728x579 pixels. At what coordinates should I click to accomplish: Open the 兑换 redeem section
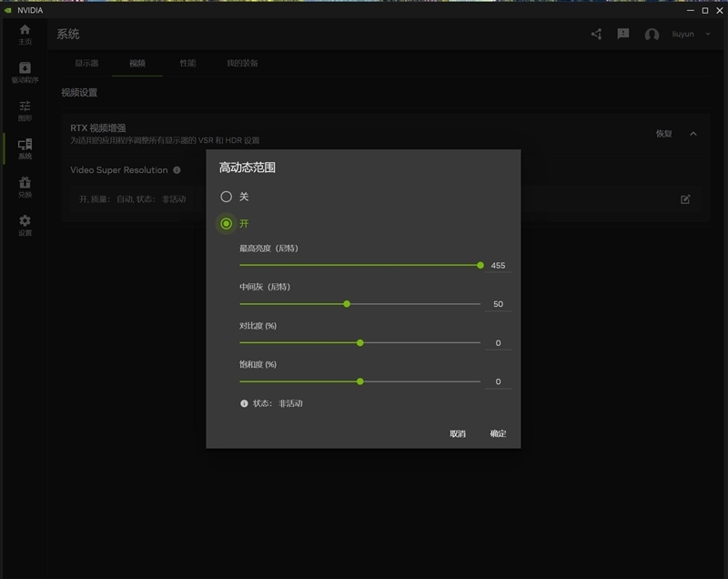click(x=25, y=185)
